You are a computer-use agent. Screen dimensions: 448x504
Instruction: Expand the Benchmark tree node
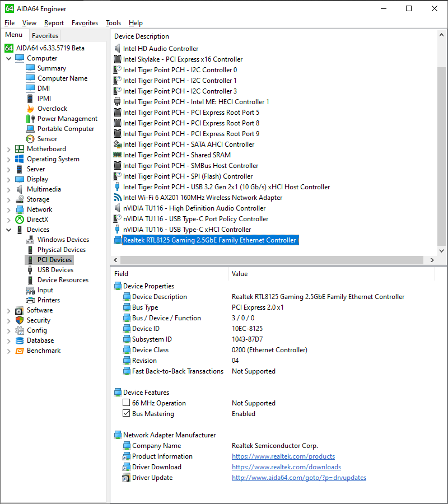(x=8, y=351)
